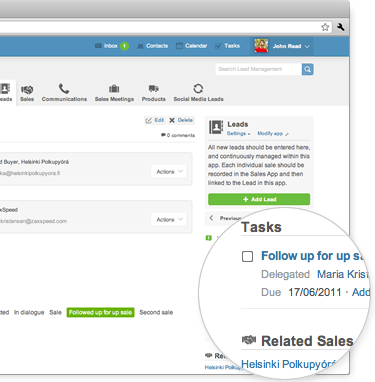375x382 pixels.
Task: Open the browser wrench settings menu
Action: (x=340, y=27)
